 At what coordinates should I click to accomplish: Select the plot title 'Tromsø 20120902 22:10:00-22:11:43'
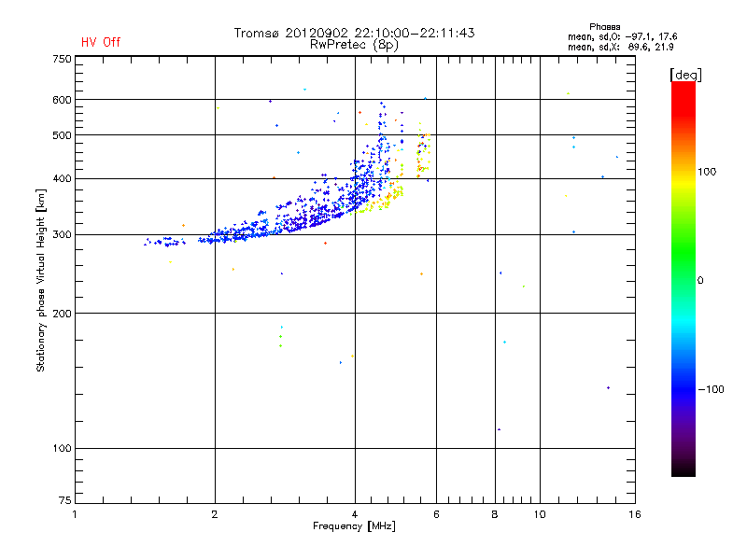click(x=354, y=33)
